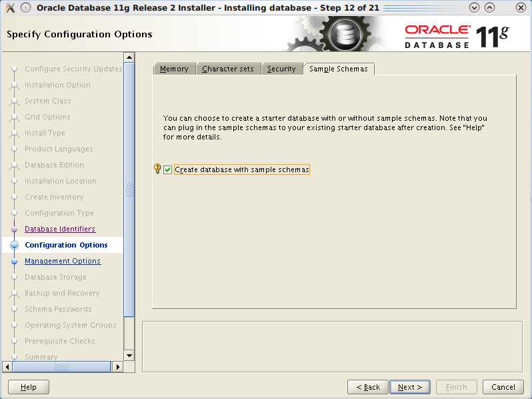
Task: Open the Character sets tab
Action: [x=227, y=69]
